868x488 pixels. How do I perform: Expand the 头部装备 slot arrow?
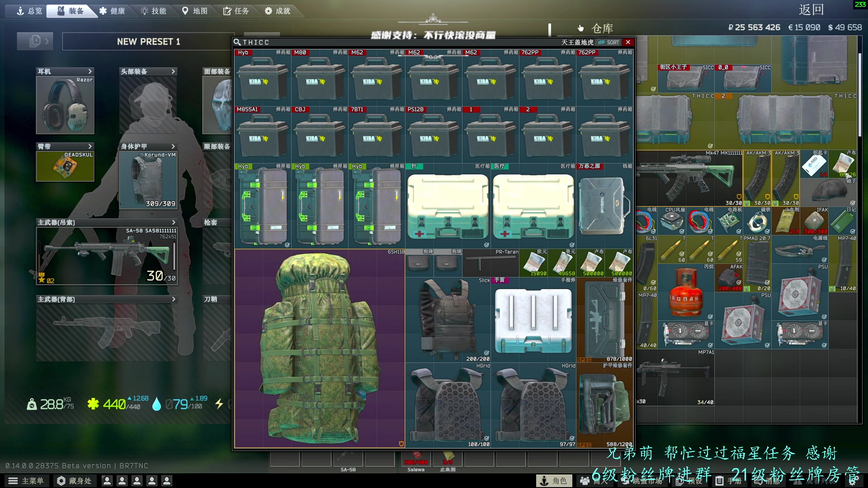click(173, 71)
